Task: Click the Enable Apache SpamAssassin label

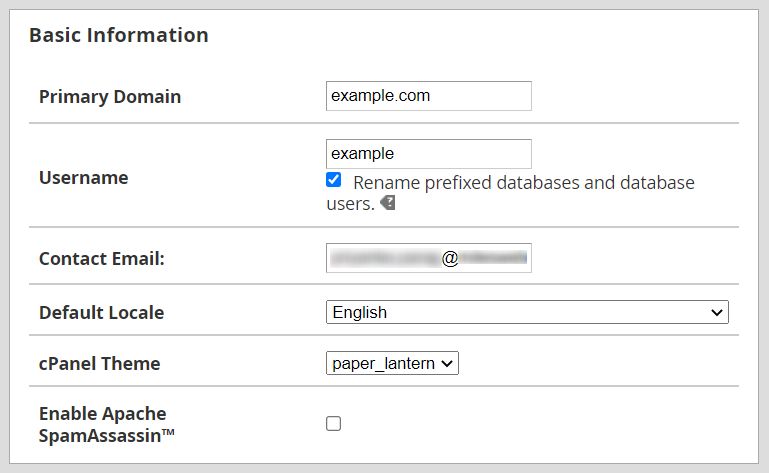Action: coord(102,423)
